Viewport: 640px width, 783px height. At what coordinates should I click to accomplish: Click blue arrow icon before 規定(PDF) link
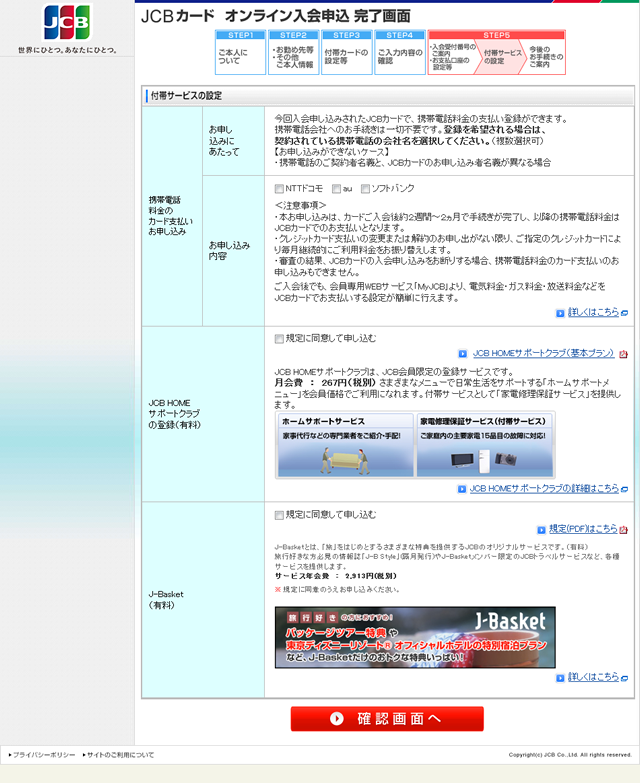[541, 530]
